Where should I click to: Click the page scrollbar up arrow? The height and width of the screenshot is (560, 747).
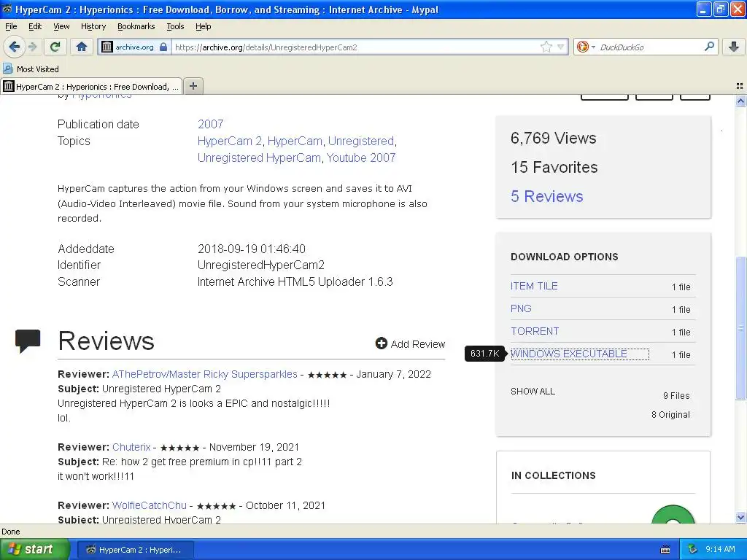[740, 101]
